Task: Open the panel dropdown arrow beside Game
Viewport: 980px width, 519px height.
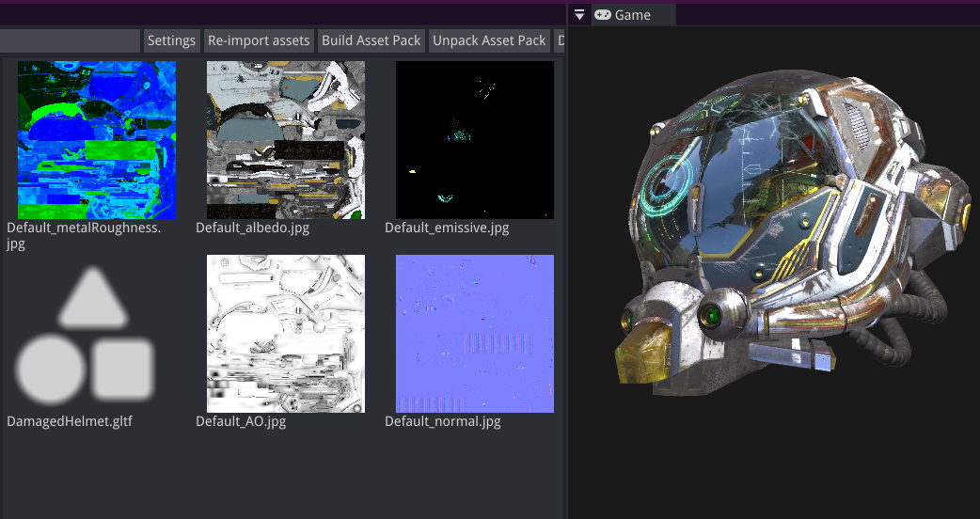Action: [x=579, y=15]
